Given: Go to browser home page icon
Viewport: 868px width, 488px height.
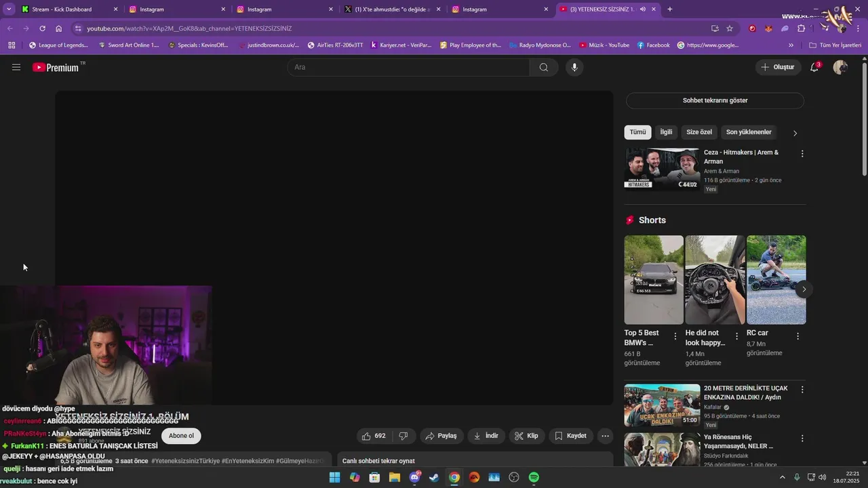Looking at the screenshot, I should click(x=59, y=28).
